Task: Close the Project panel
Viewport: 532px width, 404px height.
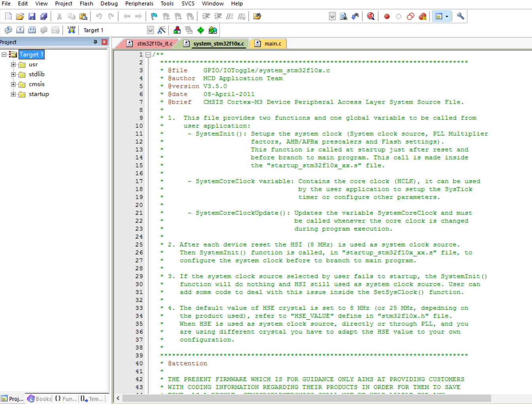Action: click(x=104, y=42)
